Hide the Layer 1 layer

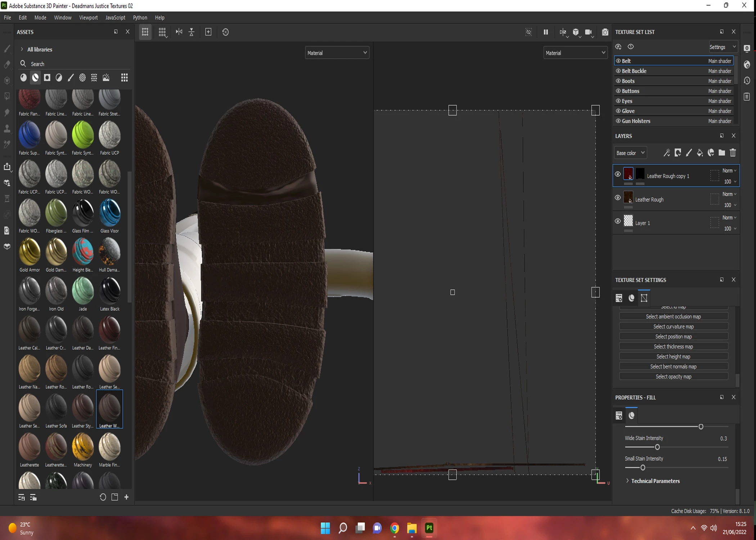tap(617, 221)
